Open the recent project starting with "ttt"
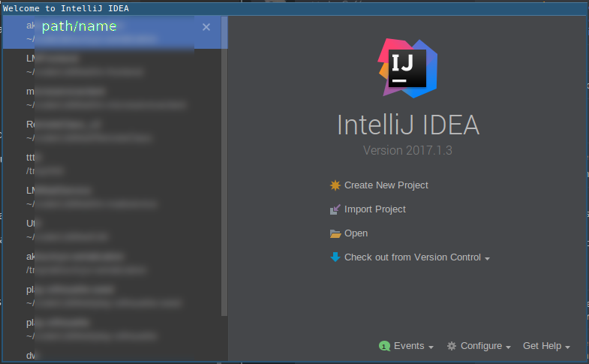 (112, 164)
